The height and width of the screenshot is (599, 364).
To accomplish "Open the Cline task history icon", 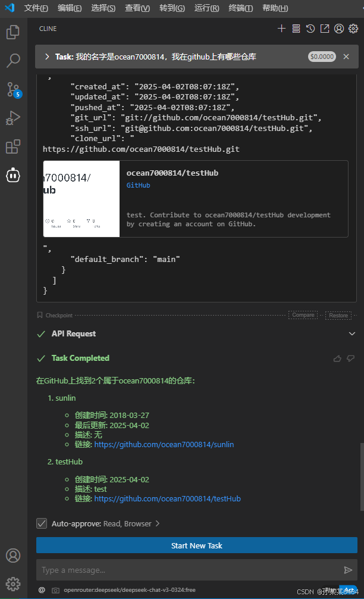I will (x=310, y=29).
